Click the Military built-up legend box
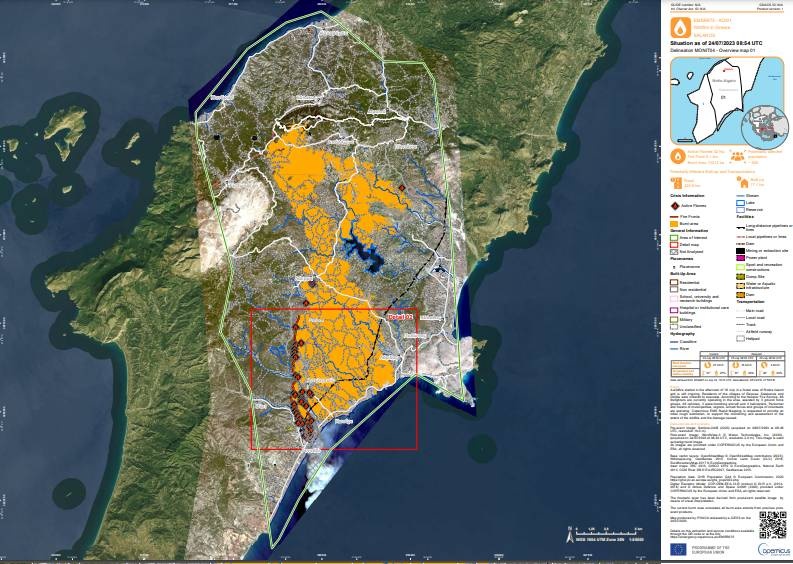793x564 pixels. 675,317
